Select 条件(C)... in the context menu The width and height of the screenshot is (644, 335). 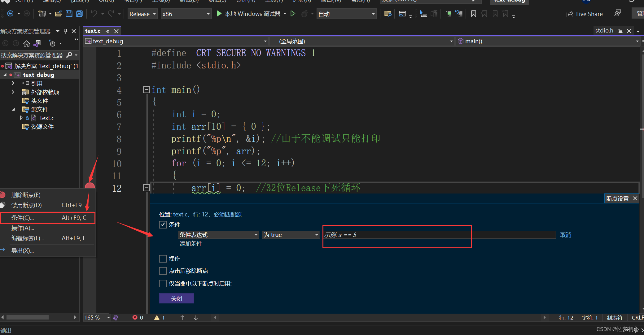click(x=48, y=218)
